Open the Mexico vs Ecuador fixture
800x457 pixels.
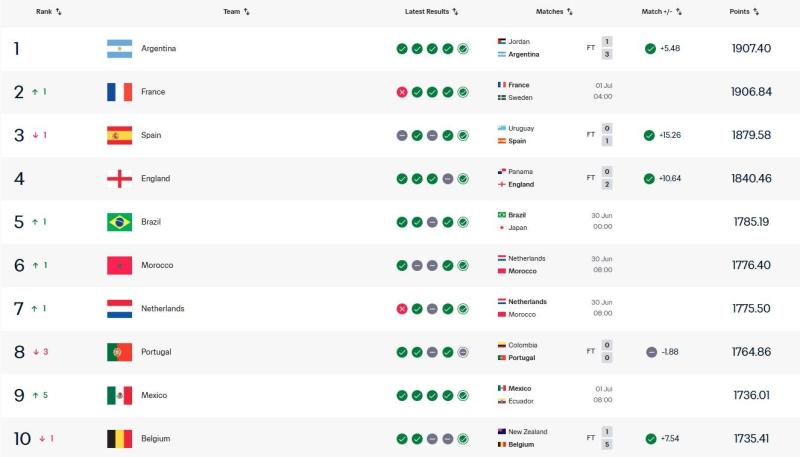click(x=555, y=395)
